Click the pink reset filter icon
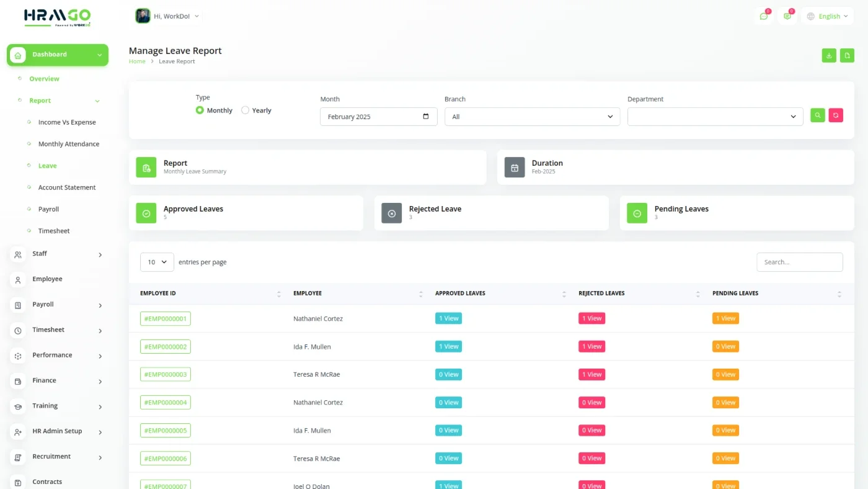Image resolution: width=868 pixels, height=489 pixels. 836,115
